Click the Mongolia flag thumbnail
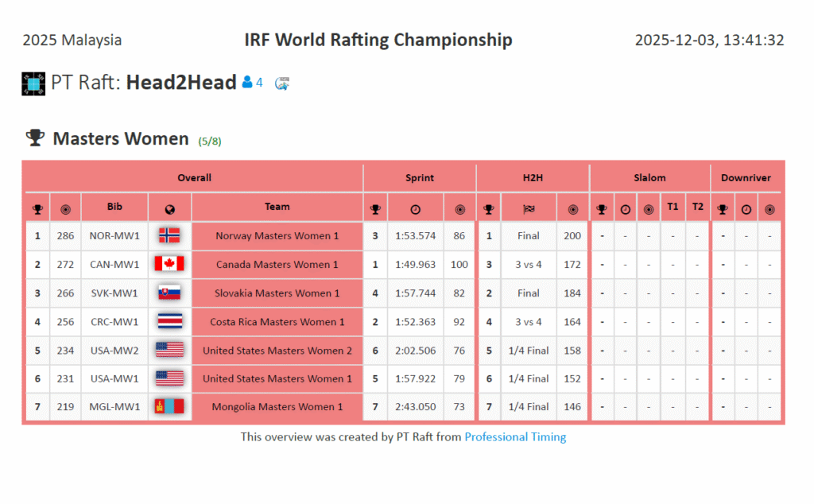Screen dimensions: 814x504 (x=169, y=406)
